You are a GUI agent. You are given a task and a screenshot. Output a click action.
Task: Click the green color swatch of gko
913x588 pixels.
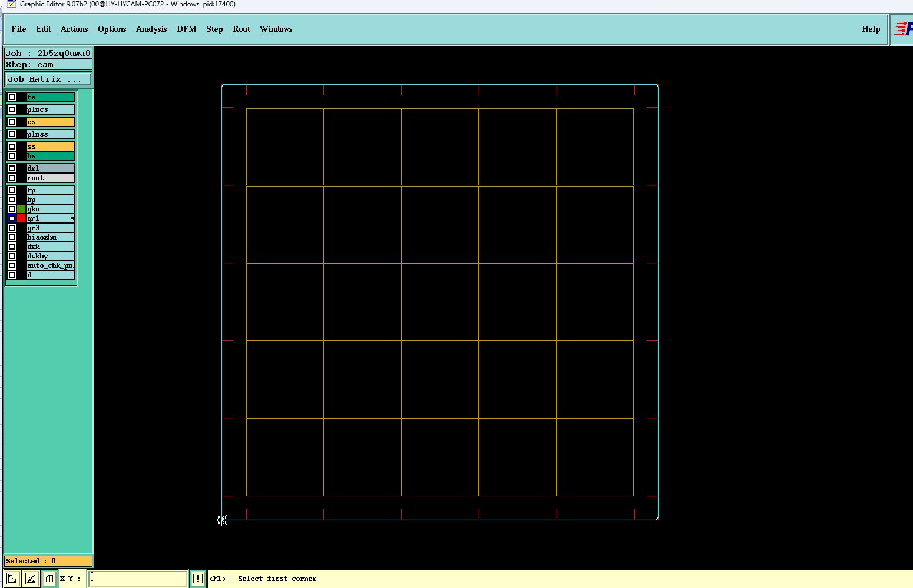coord(21,209)
